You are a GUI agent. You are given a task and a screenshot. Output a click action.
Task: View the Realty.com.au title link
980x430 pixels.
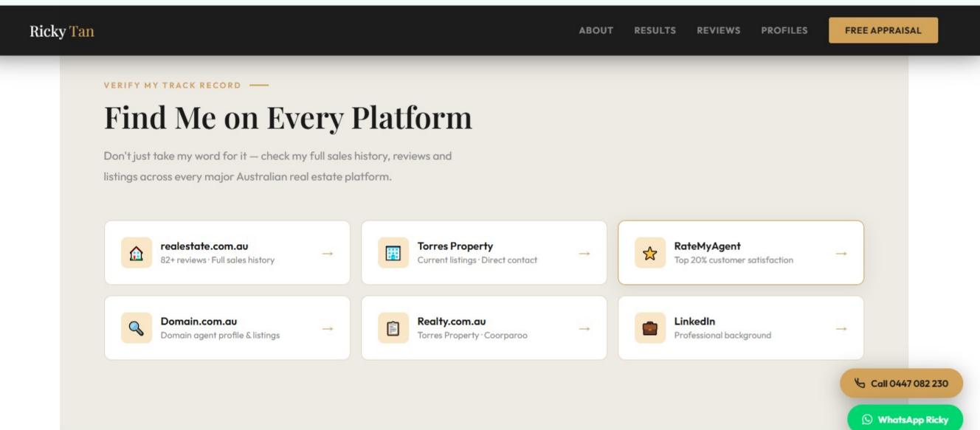[x=452, y=322]
